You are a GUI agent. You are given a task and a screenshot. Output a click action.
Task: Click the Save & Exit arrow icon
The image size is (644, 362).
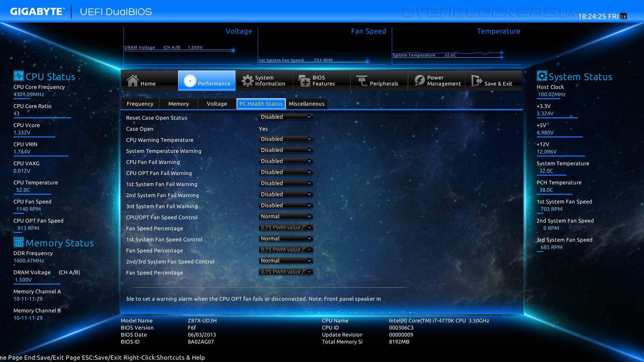coord(477,81)
